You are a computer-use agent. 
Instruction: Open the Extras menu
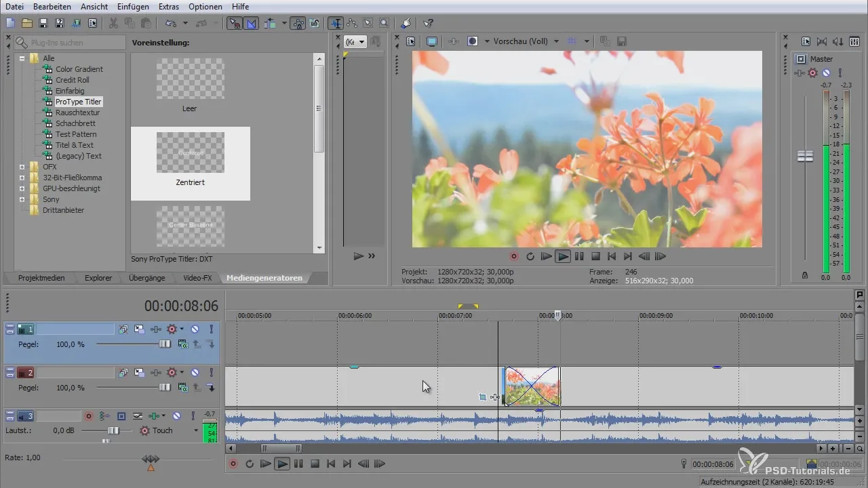pos(169,6)
